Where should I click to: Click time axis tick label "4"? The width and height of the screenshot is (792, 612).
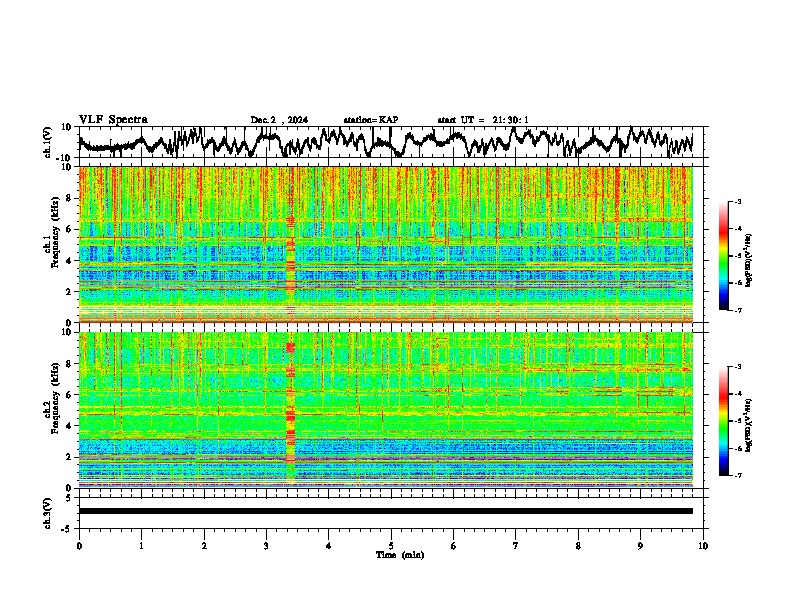pyautogui.click(x=329, y=546)
